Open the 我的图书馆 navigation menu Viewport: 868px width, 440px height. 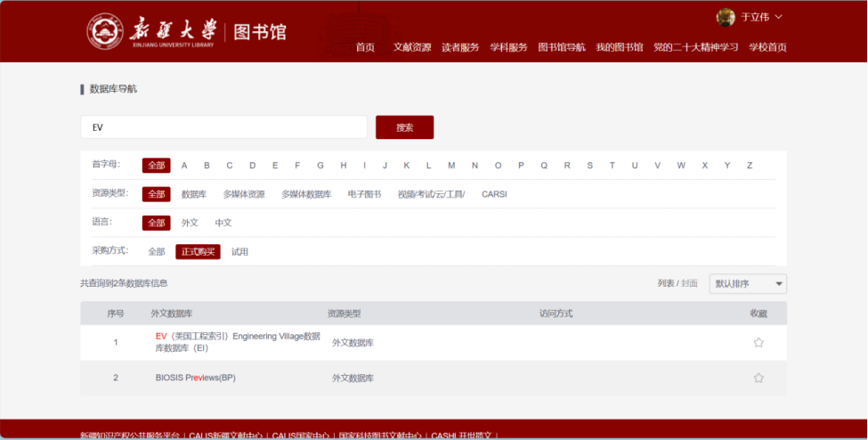pyautogui.click(x=619, y=47)
